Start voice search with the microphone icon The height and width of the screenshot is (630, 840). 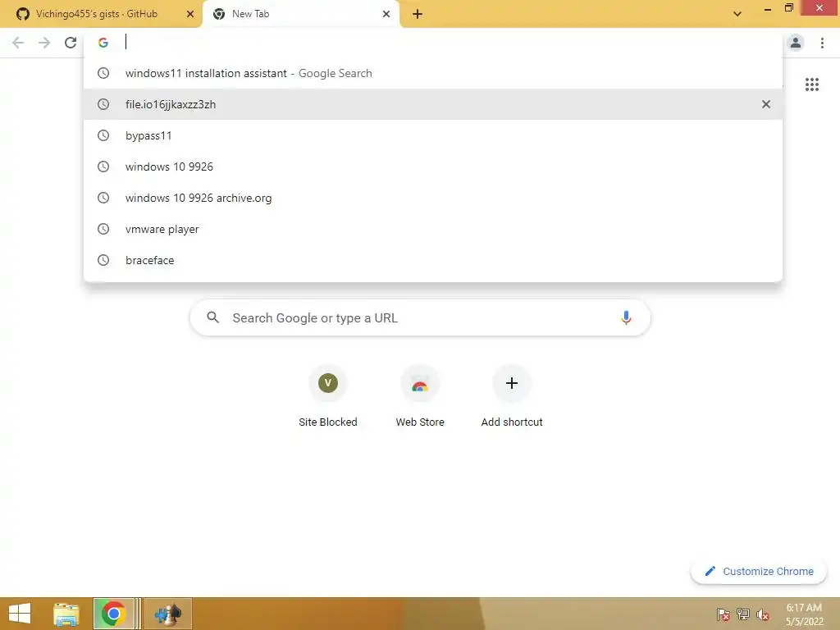click(x=626, y=317)
